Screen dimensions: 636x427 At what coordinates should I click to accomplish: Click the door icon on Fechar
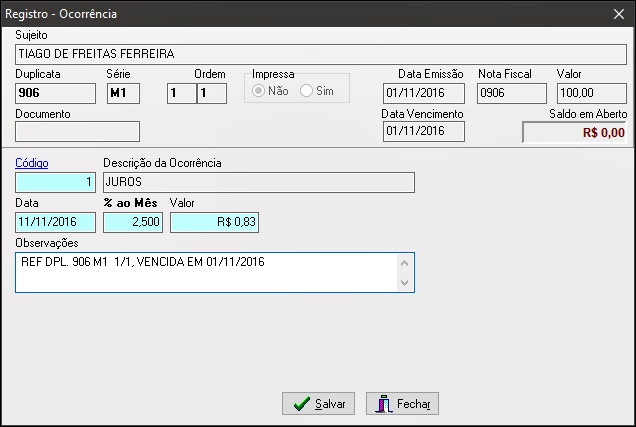[384, 403]
